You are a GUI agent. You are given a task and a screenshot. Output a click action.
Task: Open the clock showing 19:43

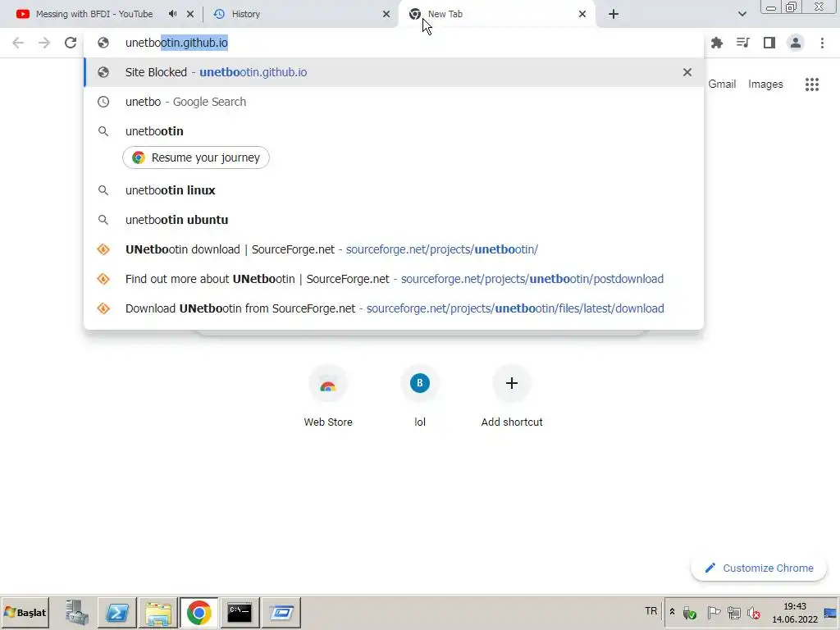(794, 612)
